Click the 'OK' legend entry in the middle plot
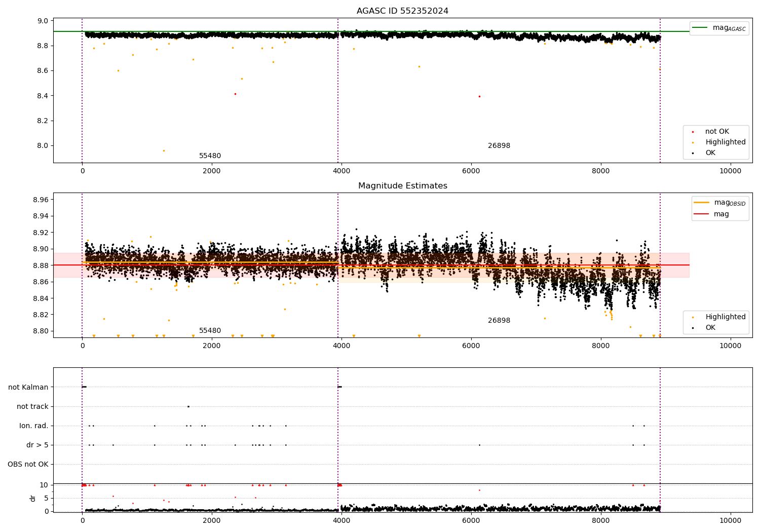This screenshot has height=532, width=760. (x=710, y=328)
